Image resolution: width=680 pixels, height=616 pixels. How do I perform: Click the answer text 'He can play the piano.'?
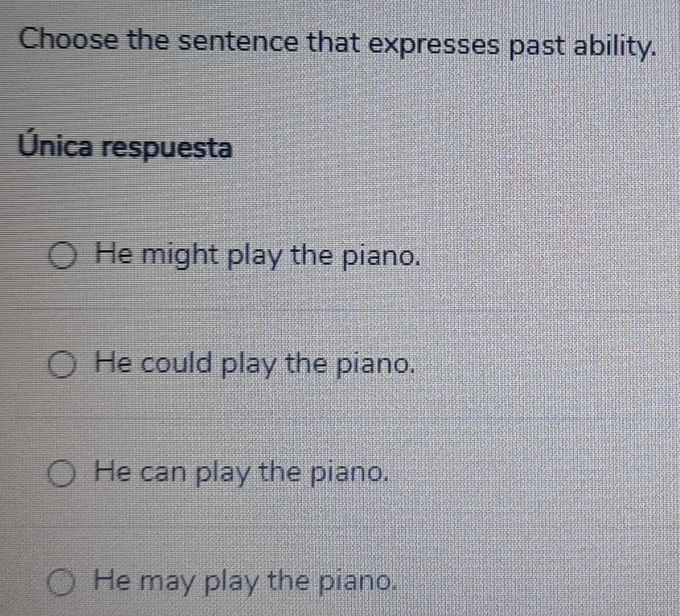tap(241, 473)
